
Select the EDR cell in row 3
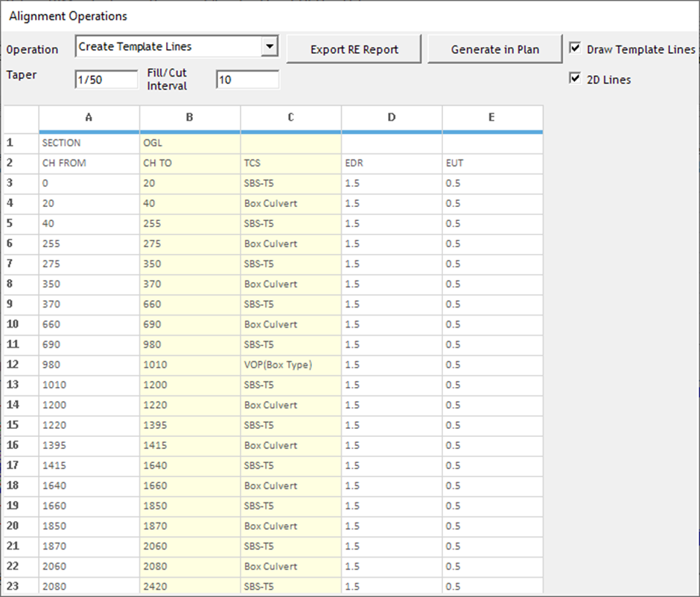coord(392,183)
